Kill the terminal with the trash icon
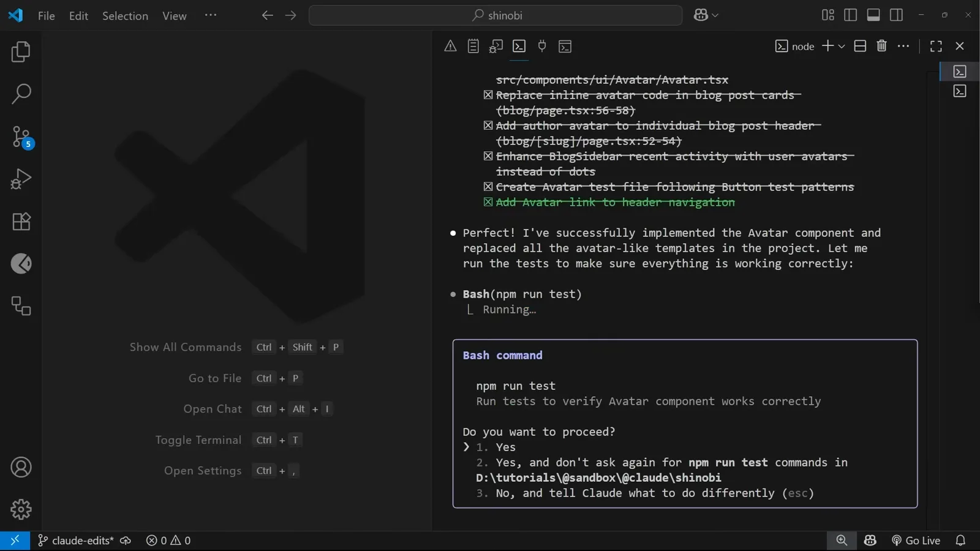 pyautogui.click(x=882, y=46)
